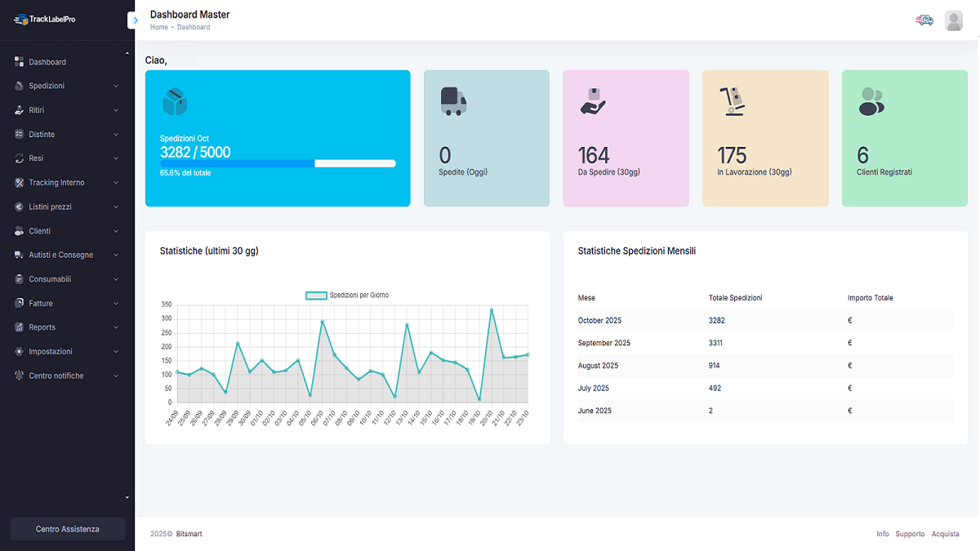This screenshot has width=980, height=551.
Task: Click the Autisti e Consegne truck icon
Action: pos(20,255)
